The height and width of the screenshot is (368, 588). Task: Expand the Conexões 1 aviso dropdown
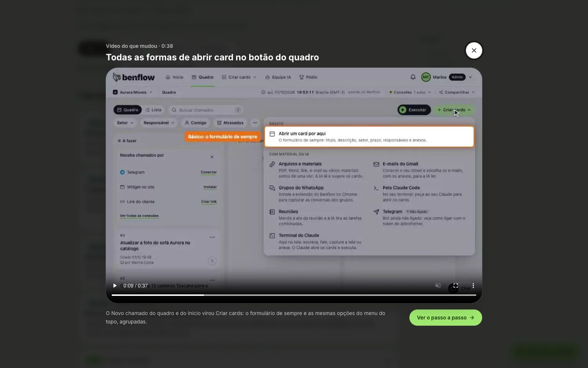(410, 92)
